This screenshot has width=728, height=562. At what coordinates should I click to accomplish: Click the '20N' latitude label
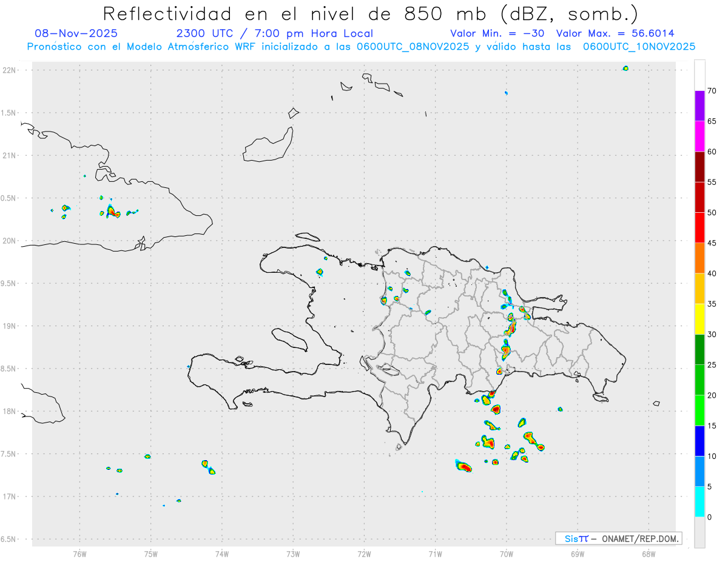pos(9,241)
